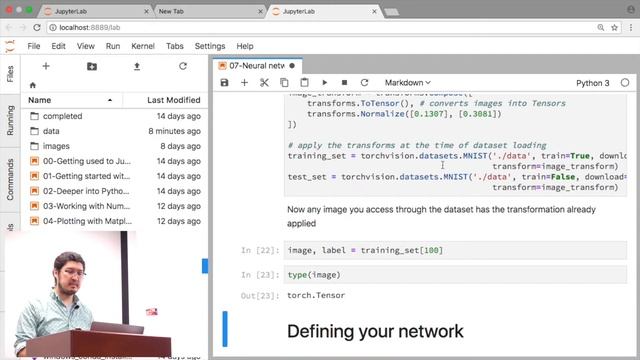Interrupt the kernel with stop icon

344,83
